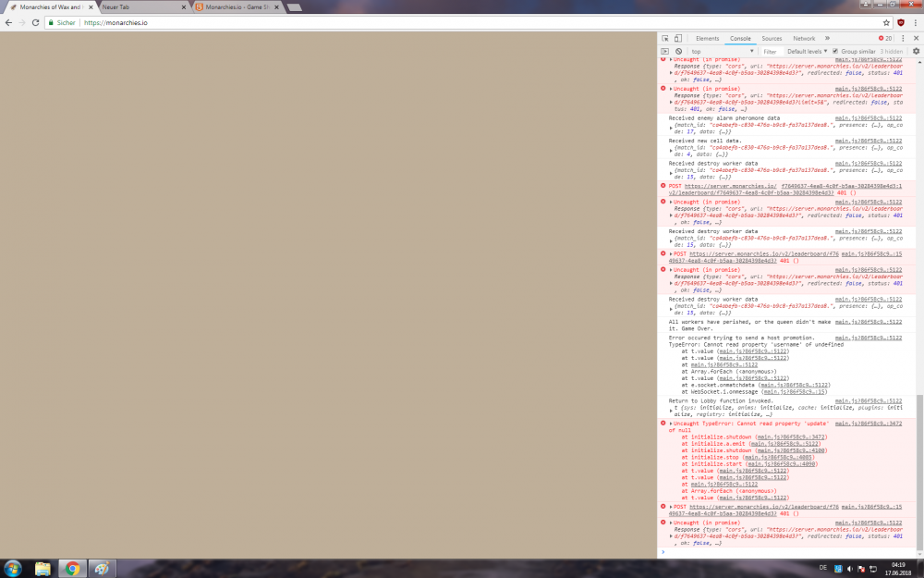Image resolution: width=924 pixels, height=578 pixels.
Task: Click the console vertical scrollbar thumb
Action: 919,474
